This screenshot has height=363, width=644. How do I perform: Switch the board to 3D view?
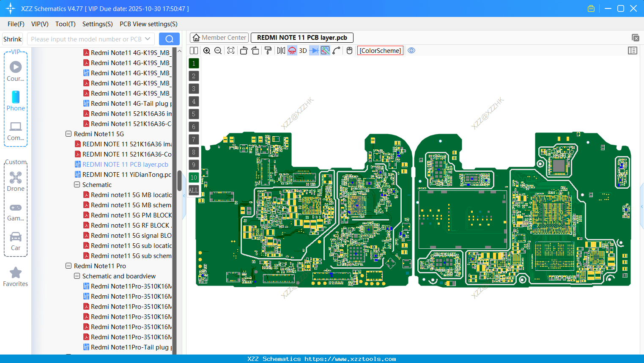pos(303,50)
